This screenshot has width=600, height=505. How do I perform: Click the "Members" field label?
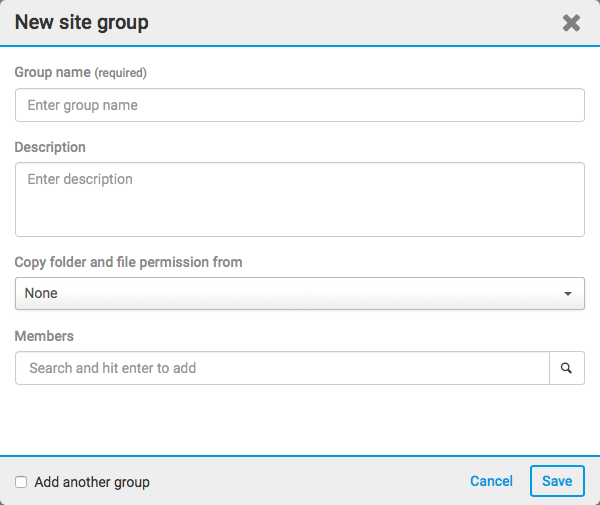[44, 336]
